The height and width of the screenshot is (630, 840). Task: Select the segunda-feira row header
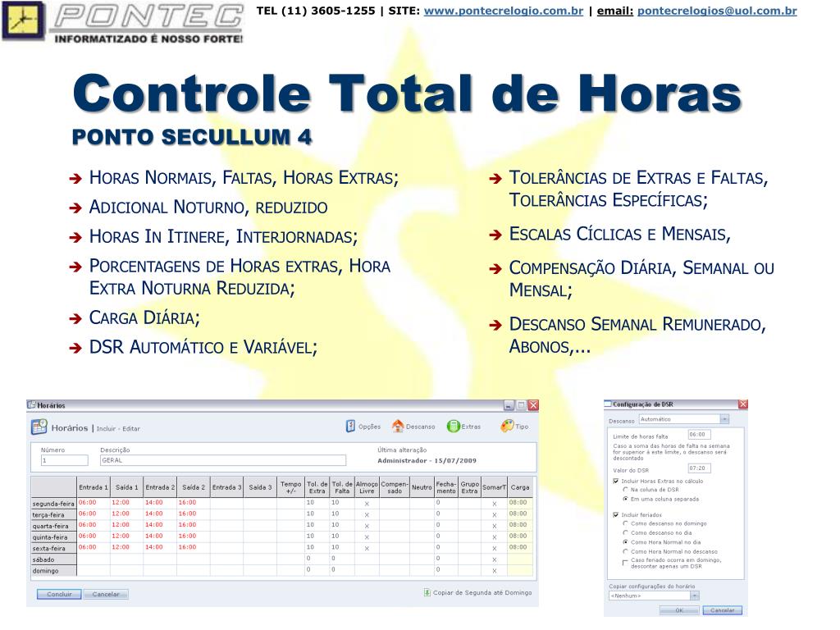click(x=53, y=504)
